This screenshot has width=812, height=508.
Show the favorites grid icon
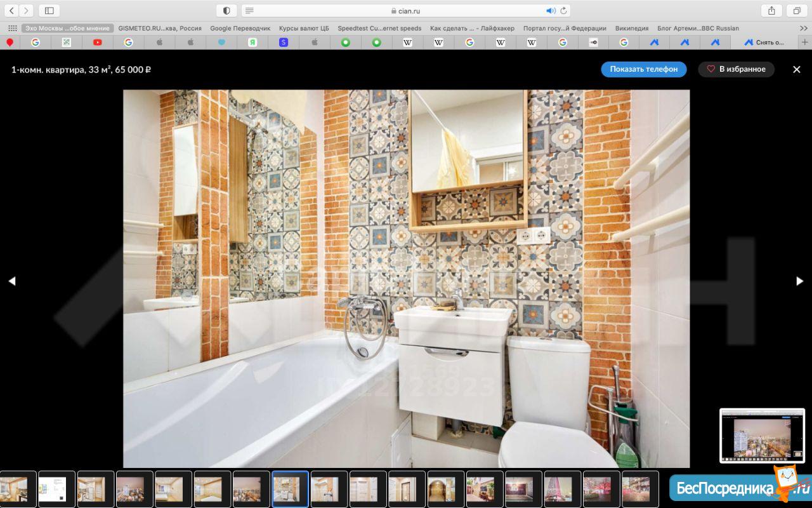tap(12, 28)
